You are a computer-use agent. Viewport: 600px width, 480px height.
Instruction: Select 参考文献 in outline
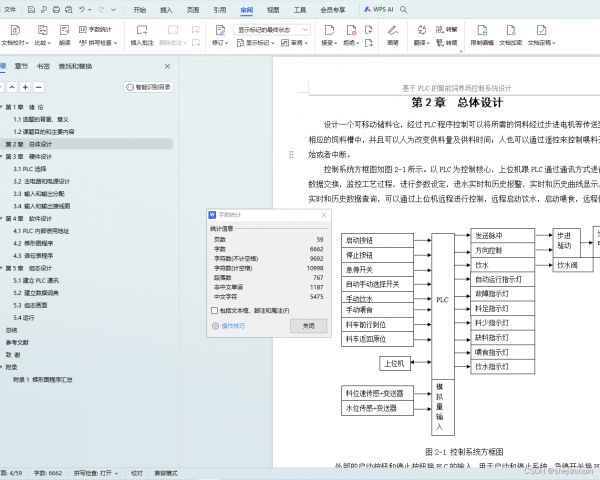tap(17, 342)
